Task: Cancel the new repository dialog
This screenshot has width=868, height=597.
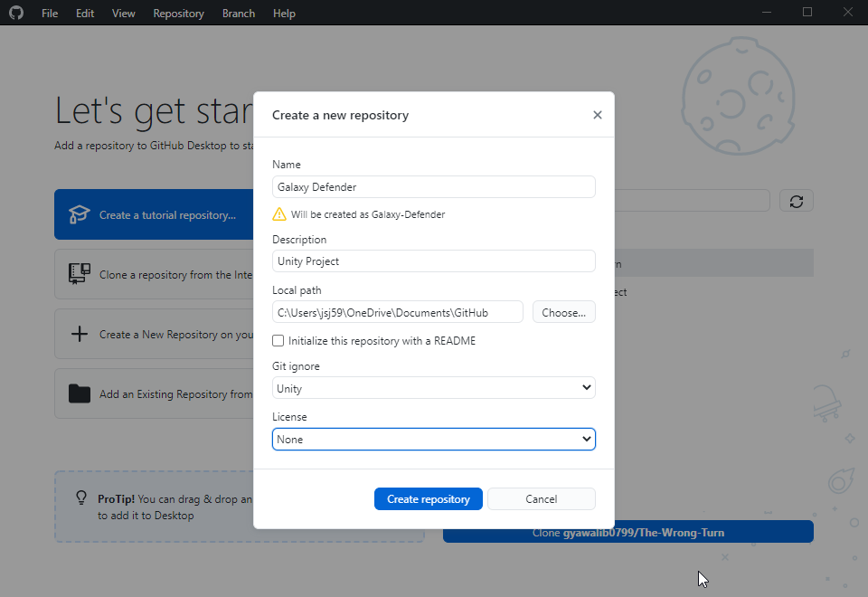Action: [x=541, y=498]
